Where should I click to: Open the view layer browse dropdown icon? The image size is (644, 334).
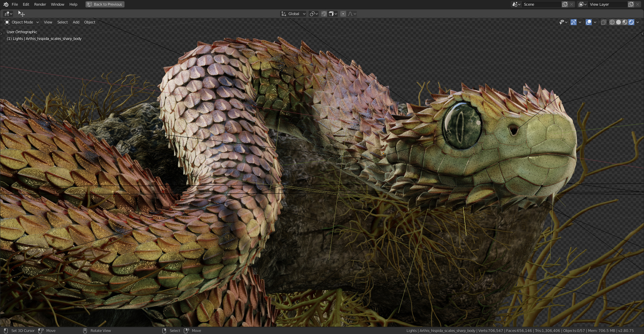582,4
